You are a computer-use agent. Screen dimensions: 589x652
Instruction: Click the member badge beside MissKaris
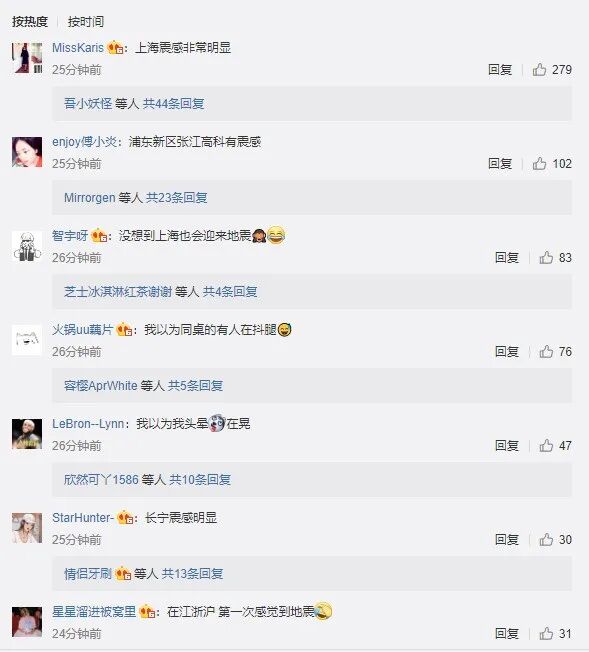tap(115, 47)
